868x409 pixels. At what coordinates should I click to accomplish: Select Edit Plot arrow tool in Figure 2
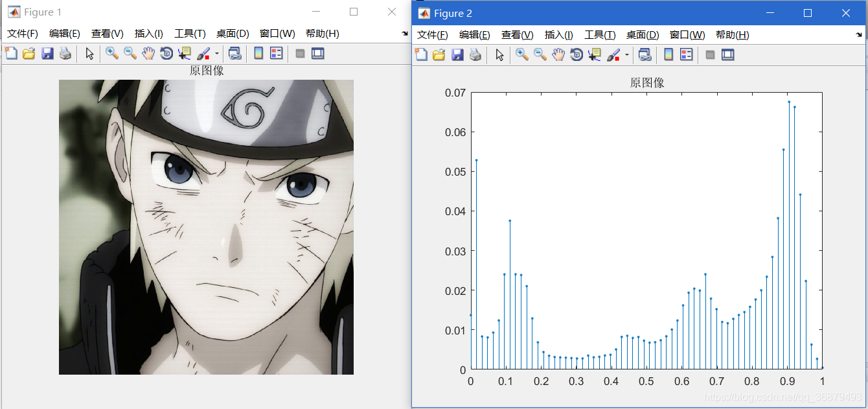(x=500, y=54)
